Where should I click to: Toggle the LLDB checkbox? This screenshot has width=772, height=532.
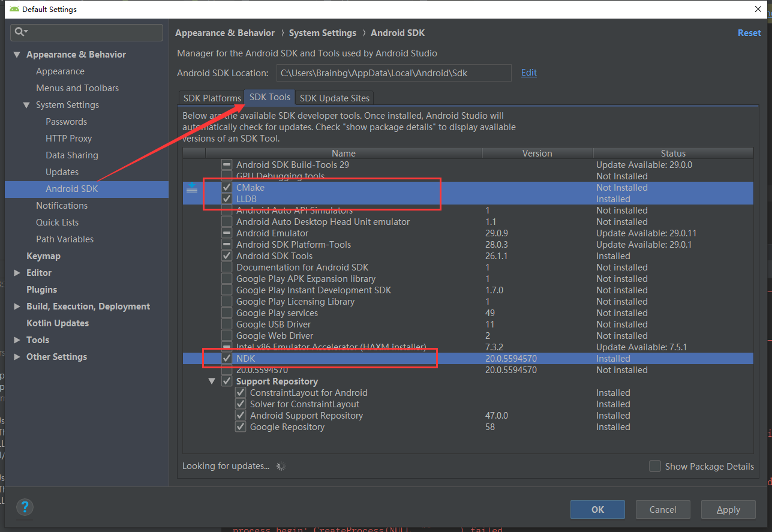click(227, 199)
